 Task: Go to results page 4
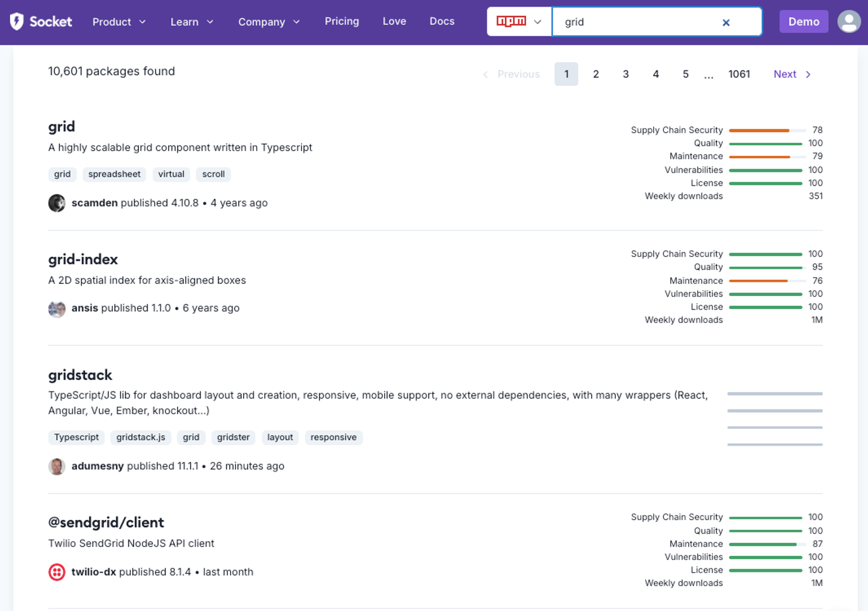tap(656, 74)
